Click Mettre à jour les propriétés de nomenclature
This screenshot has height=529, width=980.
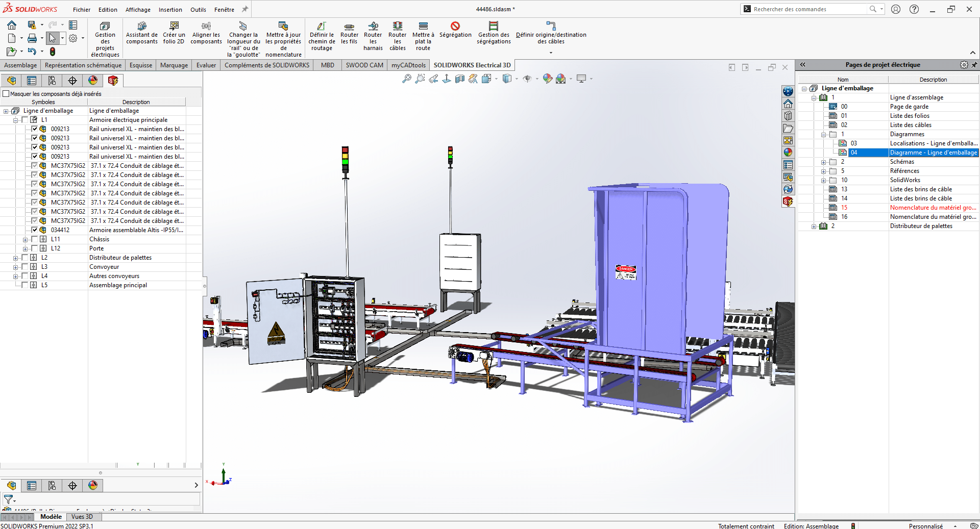(x=283, y=39)
